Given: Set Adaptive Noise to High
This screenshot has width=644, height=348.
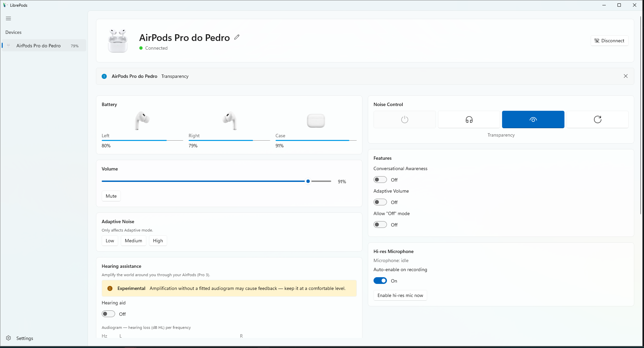Looking at the screenshot, I should 158,241.
